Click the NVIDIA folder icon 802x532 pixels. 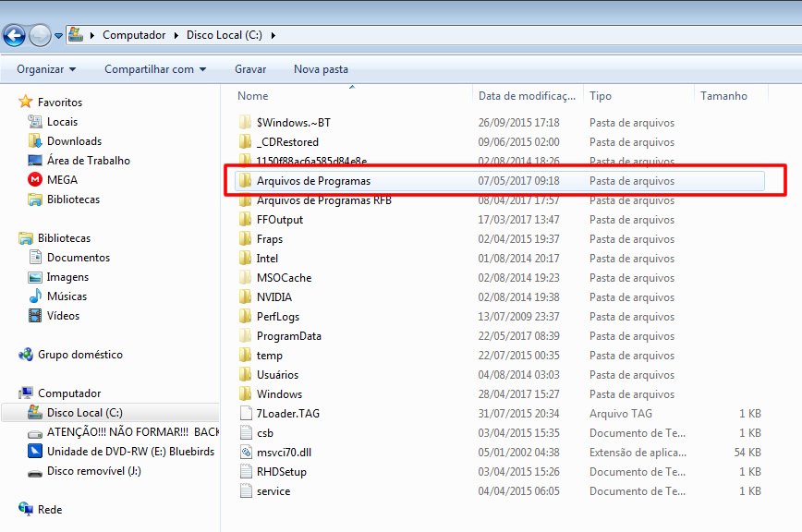click(x=246, y=296)
